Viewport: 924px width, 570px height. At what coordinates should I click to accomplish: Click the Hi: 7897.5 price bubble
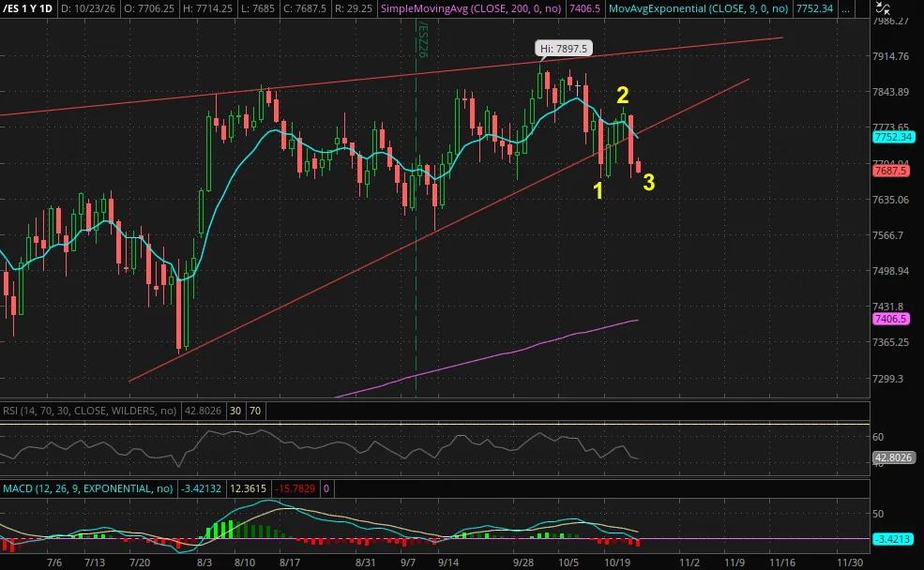[x=564, y=49]
